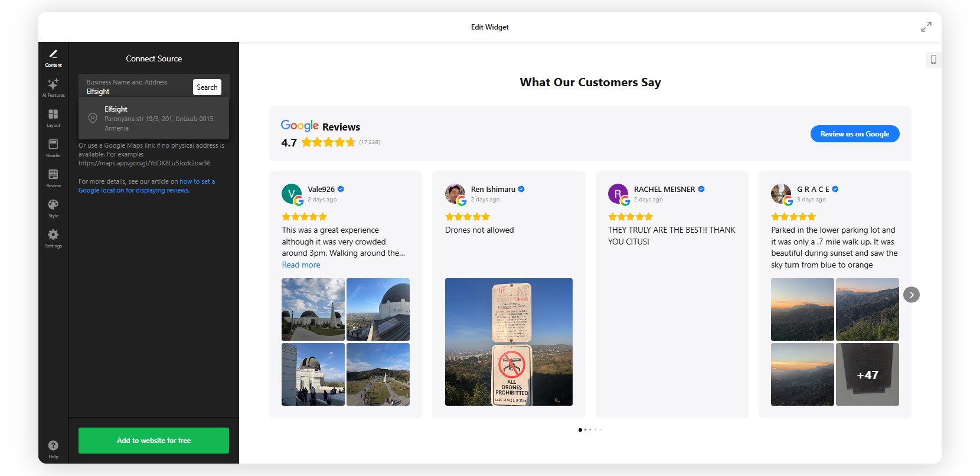The width and height of the screenshot is (980, 476).
Task: Click THEY TRULY ARE THE BEST review text
Action: (x=672, y=236)
